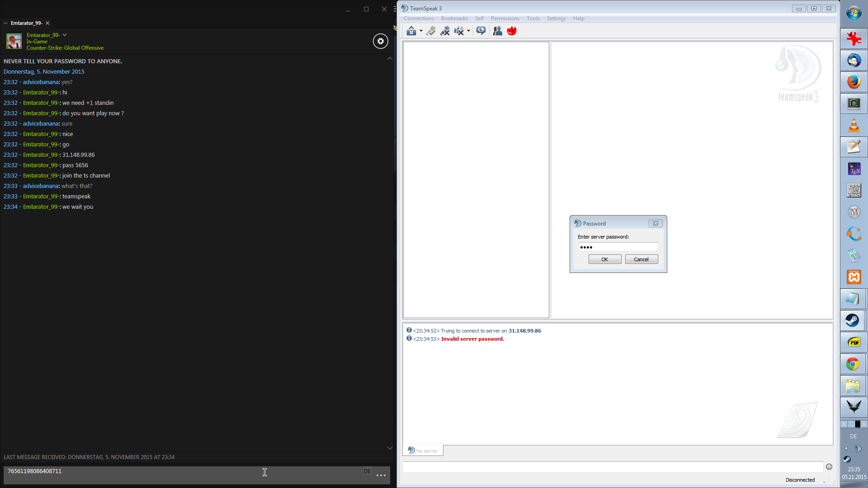Click the server password input field

(618, 247)
